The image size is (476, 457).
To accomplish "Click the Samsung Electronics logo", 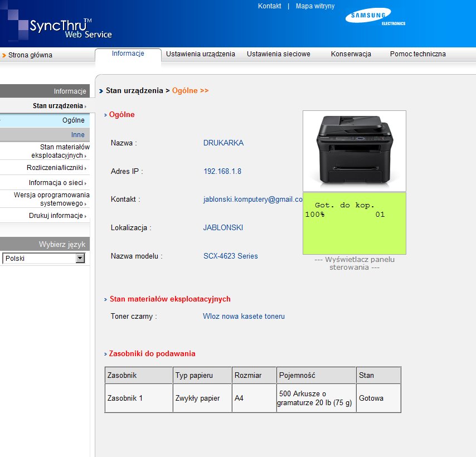I will click(376, 17).
